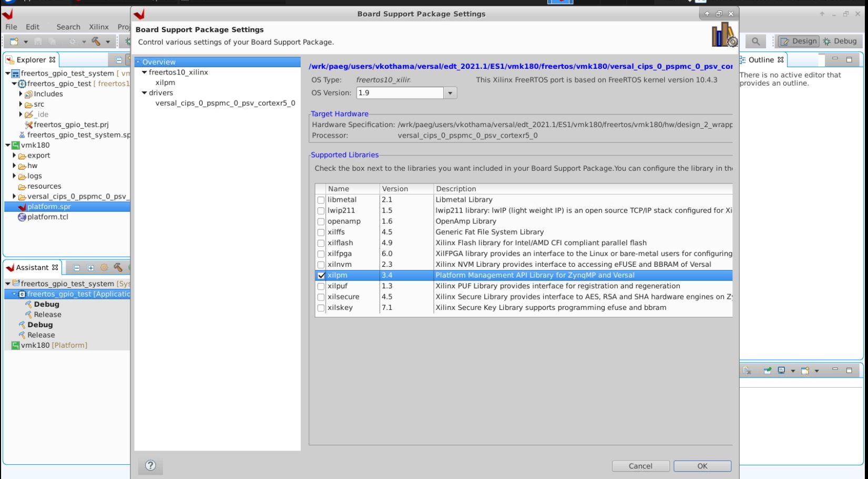
Task: Open the Xilinx menu
Action: point(99,27)
